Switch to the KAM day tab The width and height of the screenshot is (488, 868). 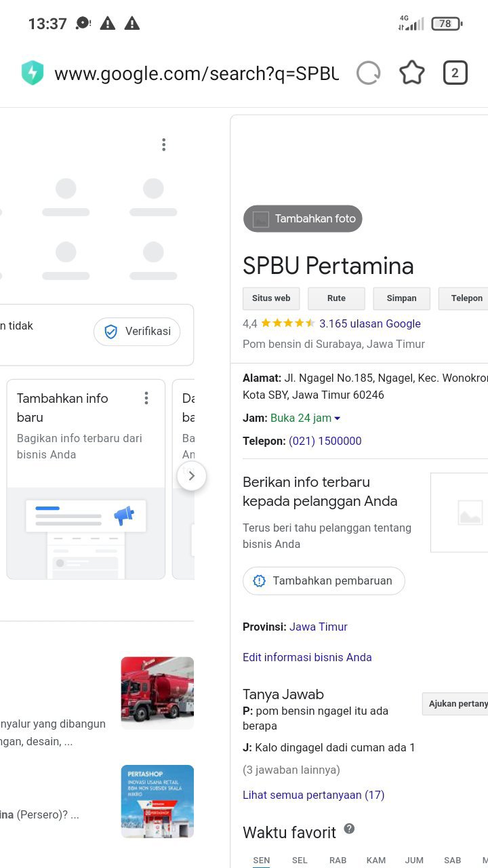[375, 860]
